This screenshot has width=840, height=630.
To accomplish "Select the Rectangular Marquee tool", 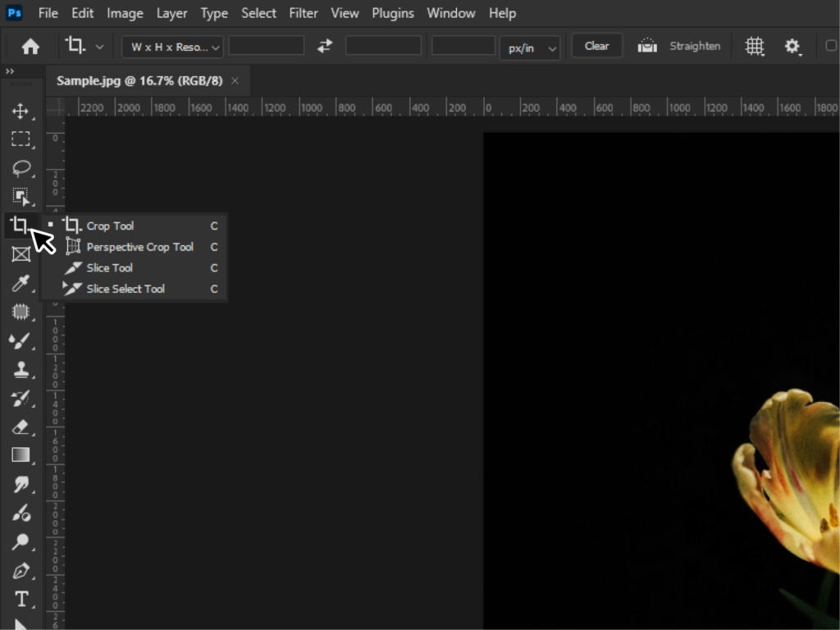I will pos(21,139).
